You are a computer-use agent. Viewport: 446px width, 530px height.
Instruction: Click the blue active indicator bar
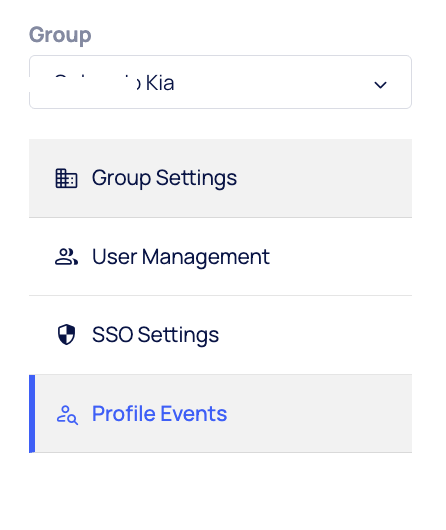[32, 413]
